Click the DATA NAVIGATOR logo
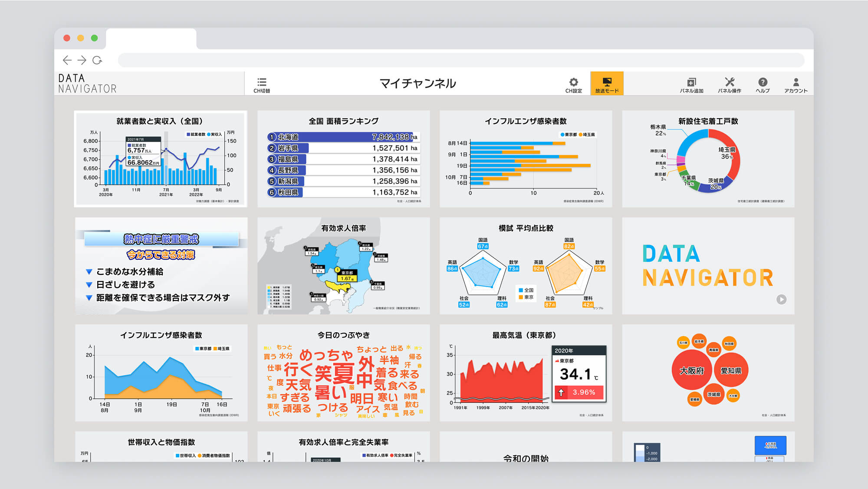The height and width of the screenshot is (489, 868). pos(88,83)
